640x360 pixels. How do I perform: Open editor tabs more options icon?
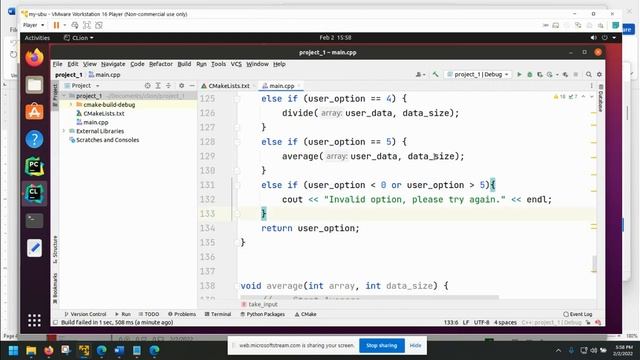coord(591,86)
